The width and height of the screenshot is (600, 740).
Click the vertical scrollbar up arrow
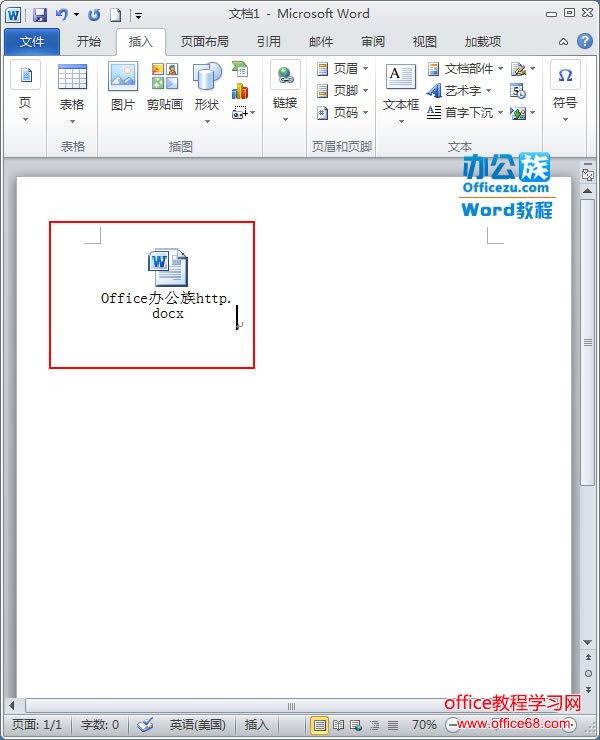click(588, 191)
